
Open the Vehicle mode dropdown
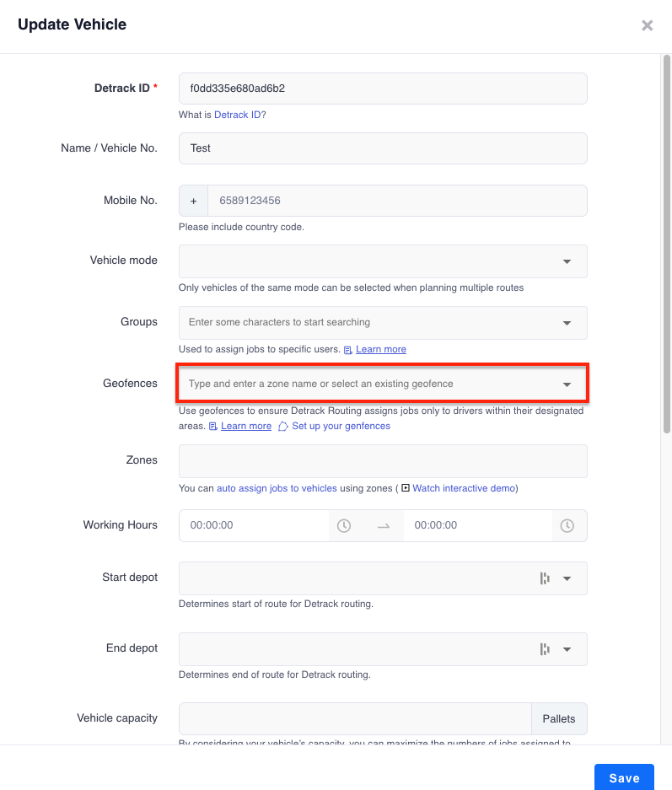pyautogui.click(x=383, y=261)
